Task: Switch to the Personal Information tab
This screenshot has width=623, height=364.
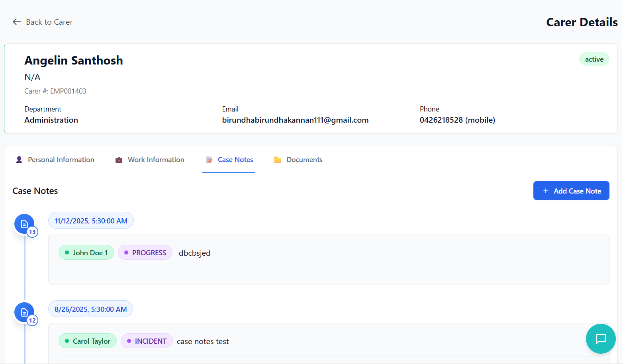Action: coord(61,160)
